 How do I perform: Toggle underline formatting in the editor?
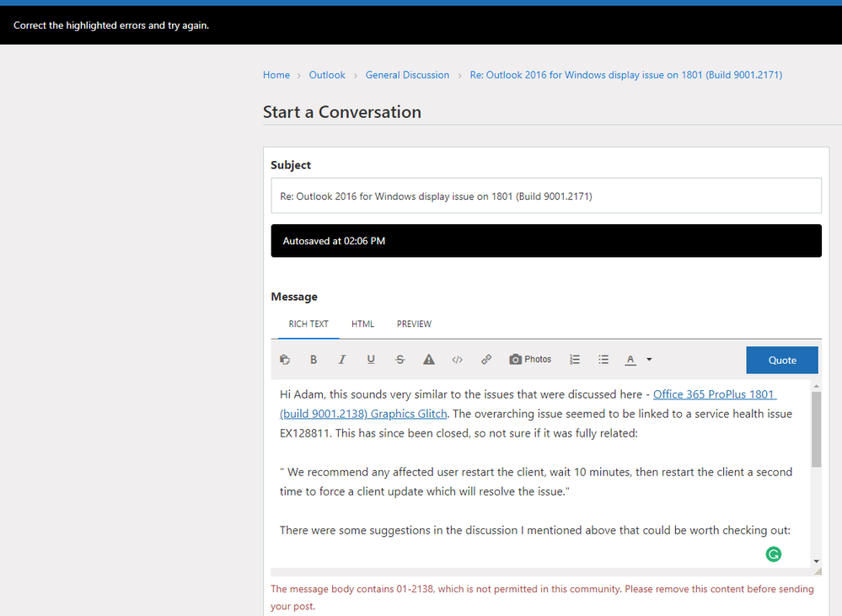(371, 359)
